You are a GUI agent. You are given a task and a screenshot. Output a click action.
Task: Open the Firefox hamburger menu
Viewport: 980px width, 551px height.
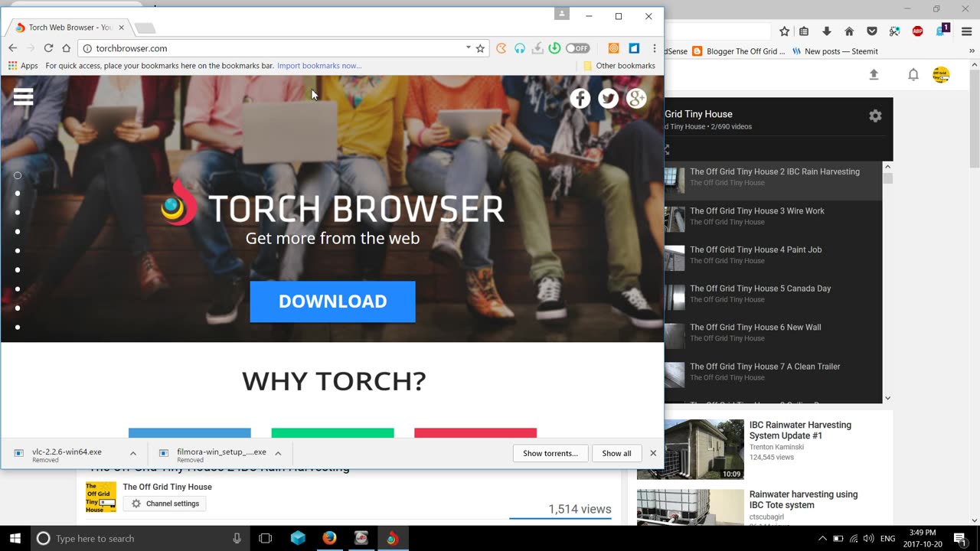point(966,31)
